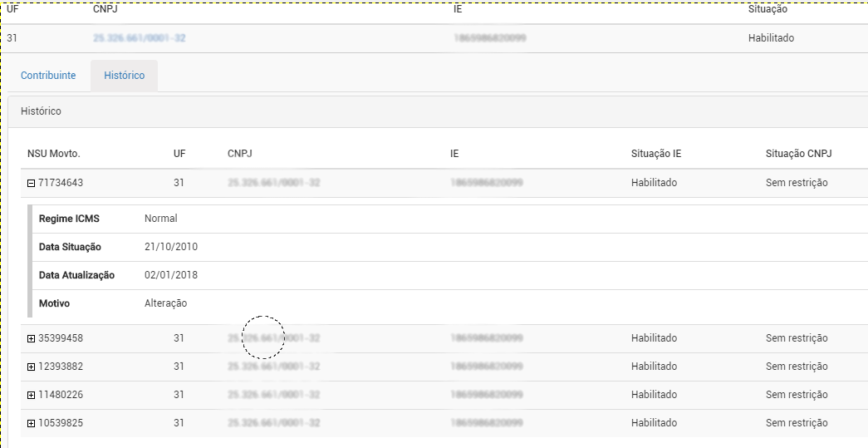Click the Motivo value Alteração
868x448 pixels.
pos(165,303)
